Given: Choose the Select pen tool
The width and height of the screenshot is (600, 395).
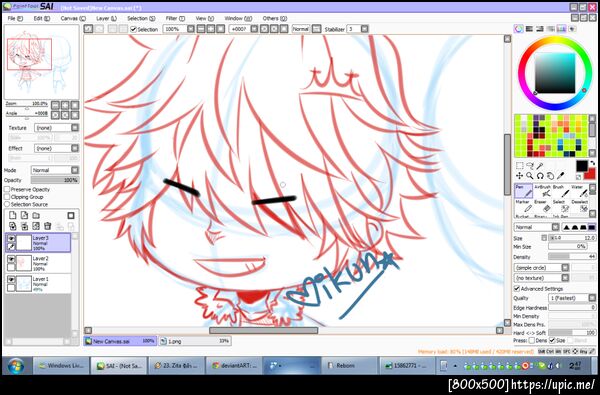Looking at the screenshot, I should 560,206.
